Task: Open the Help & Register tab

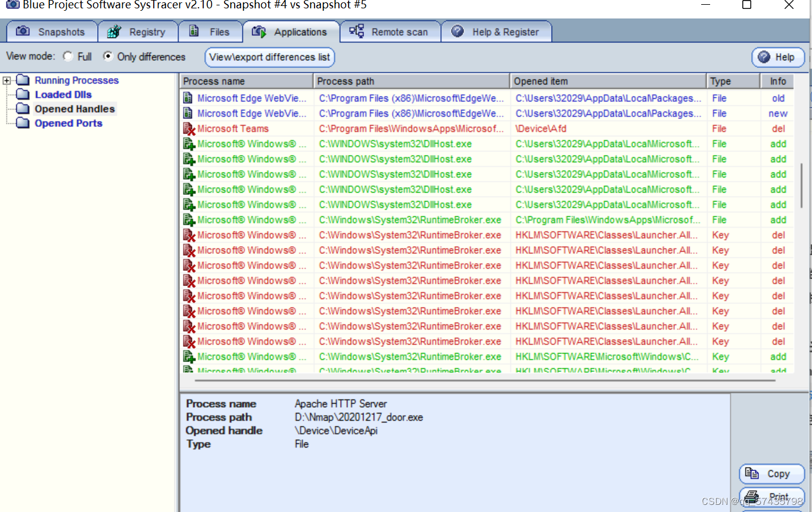Action: [x=496, y=32]
